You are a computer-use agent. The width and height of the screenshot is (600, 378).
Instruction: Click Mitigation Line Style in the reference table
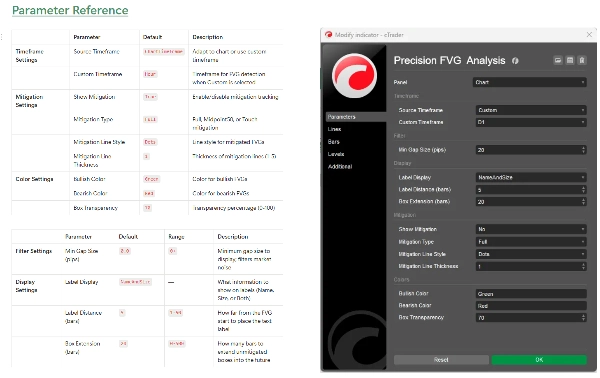click(99, 142)
